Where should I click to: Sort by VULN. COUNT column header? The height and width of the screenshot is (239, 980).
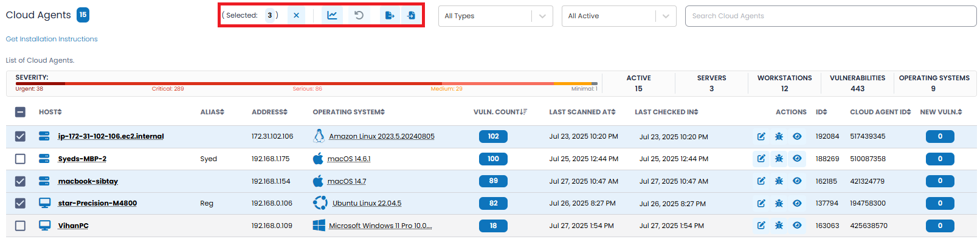pos(500,112)
